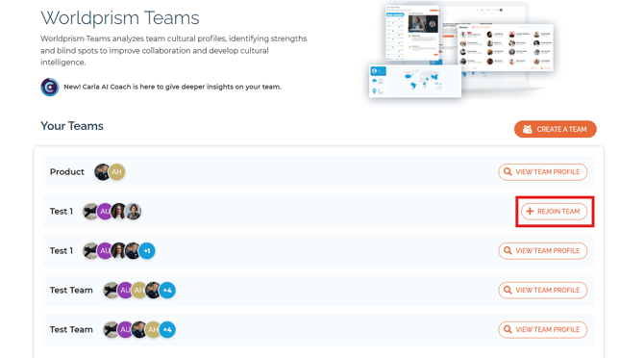Image resolution: width=644 pixels, height=358 pixels.
Task: Click the Carla AI Coach logo icon
Action: point(50,87)
